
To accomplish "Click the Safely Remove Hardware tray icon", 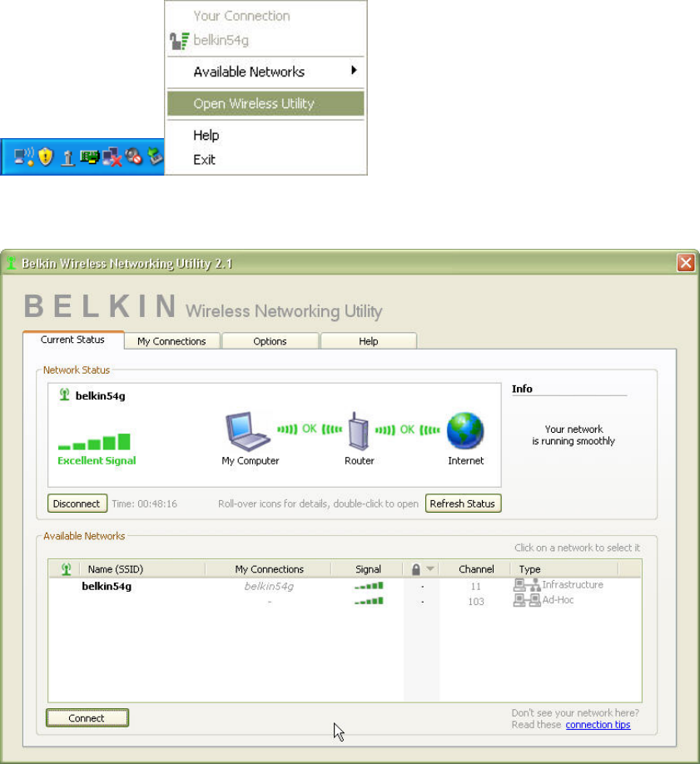I will pos(155,156).
